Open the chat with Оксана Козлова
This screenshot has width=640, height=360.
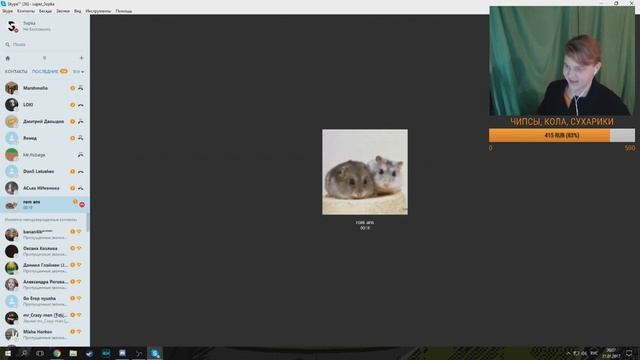[45, 251]
